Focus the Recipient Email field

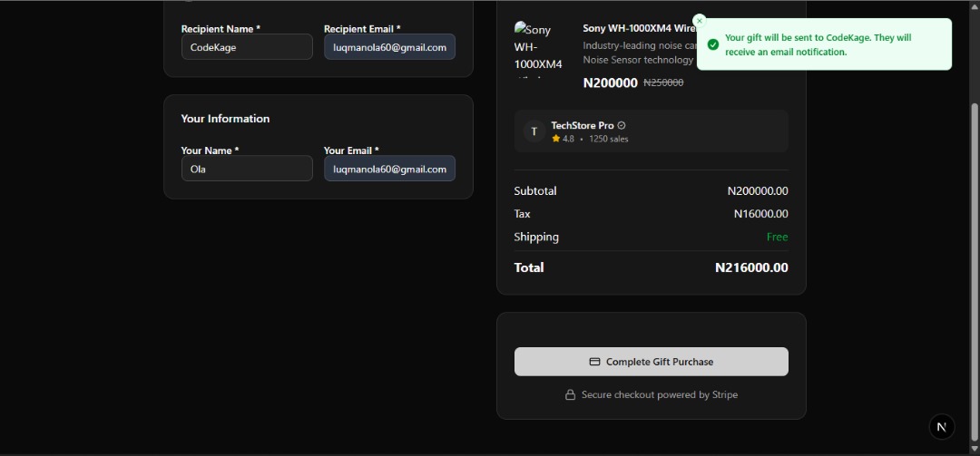(389, 47)
